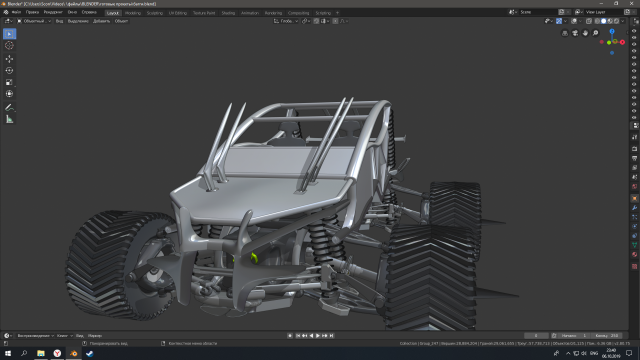
Task: Expand the gizmo options dropdown arrow
Action: (565, 21)
